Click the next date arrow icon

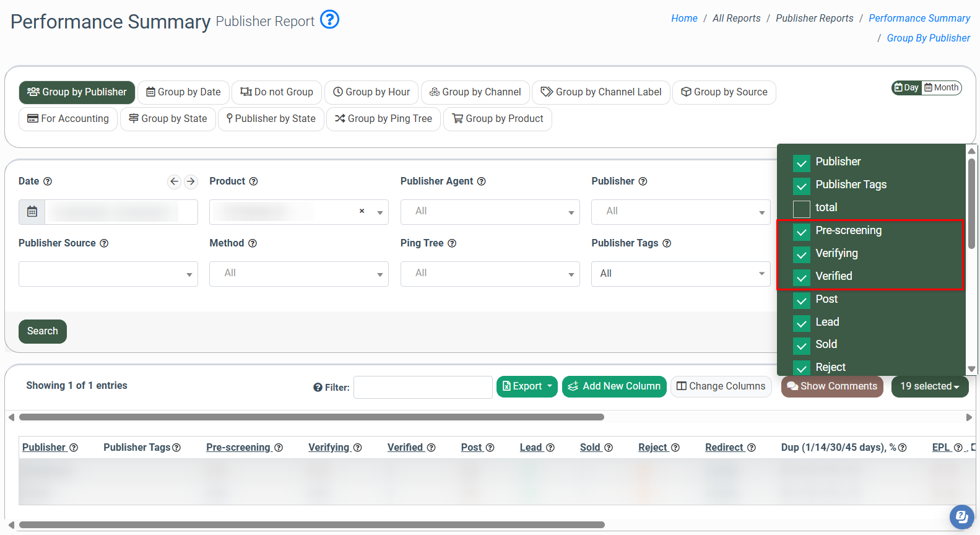click(x=191, y=181)
